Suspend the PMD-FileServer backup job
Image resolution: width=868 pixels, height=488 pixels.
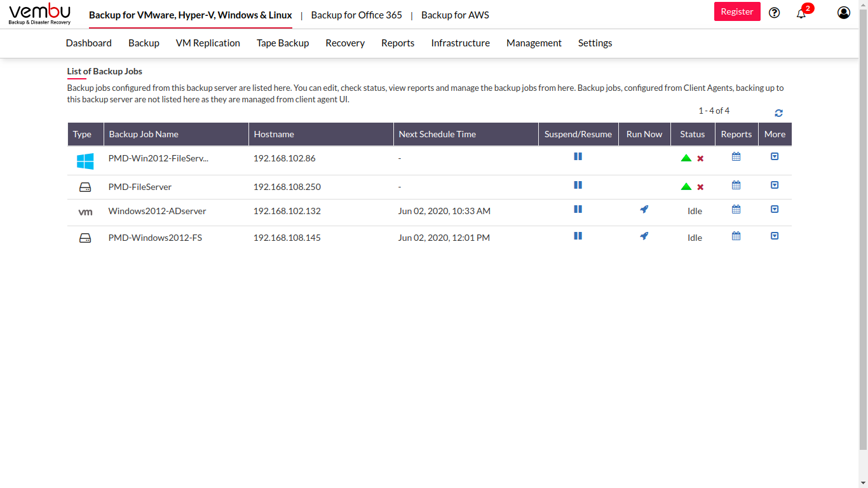tap(578, 185)
